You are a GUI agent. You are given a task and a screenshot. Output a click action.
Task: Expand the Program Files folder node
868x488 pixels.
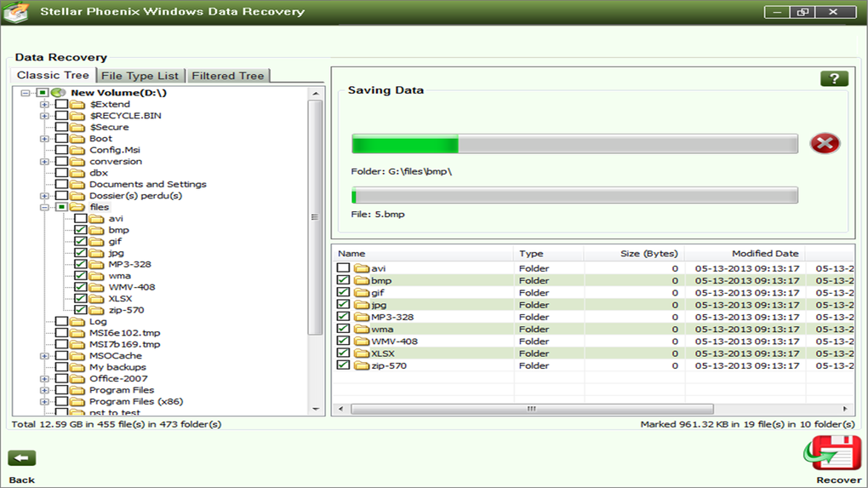(44, 390)
